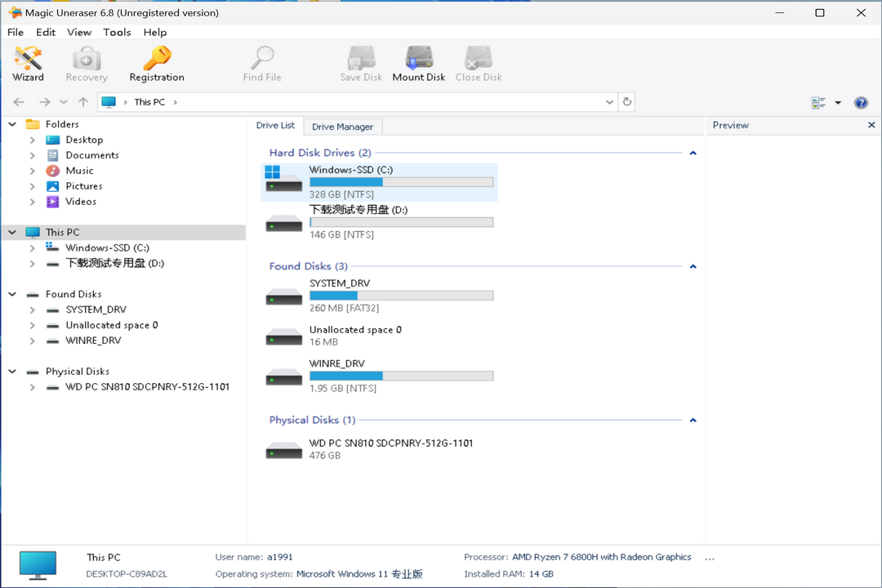Open the recent locations dropdown arrow

[x=64, y=102]
